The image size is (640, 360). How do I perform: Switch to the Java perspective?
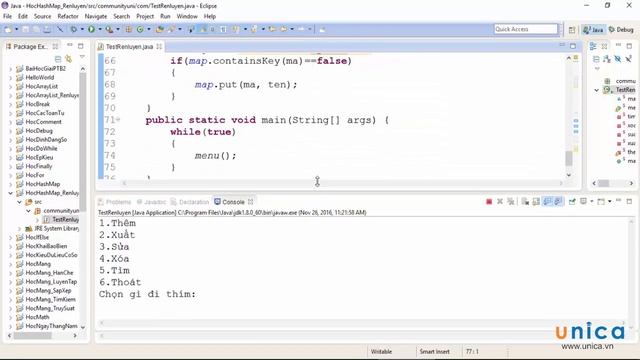coord(593,30)
